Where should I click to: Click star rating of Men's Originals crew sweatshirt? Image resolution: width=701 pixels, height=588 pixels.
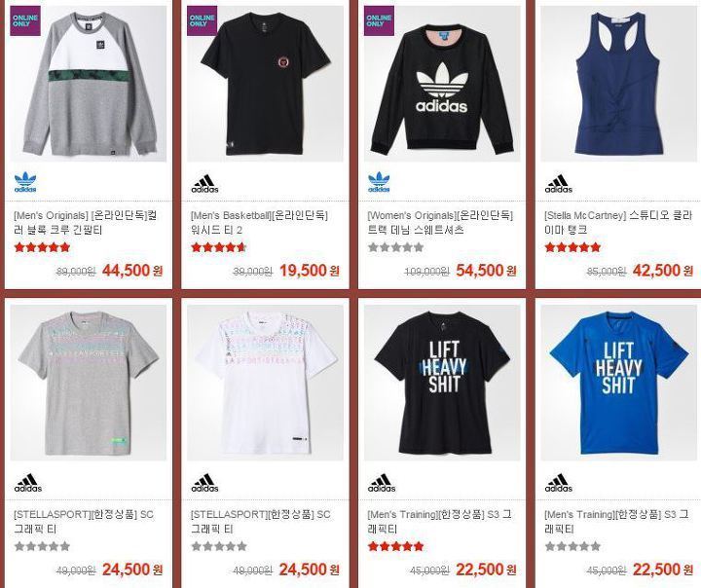(42, 247)
